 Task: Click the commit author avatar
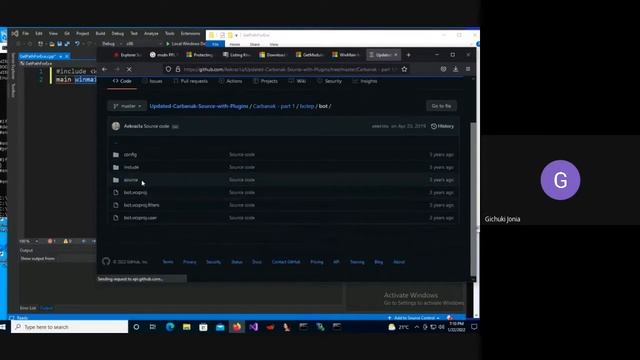coord(116,126)
